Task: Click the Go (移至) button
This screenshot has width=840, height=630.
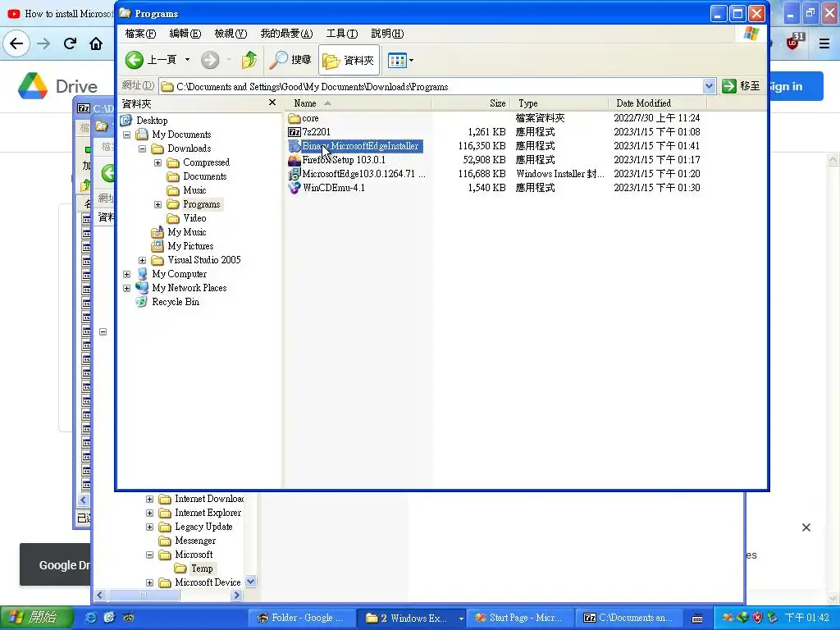Action: 741,86
